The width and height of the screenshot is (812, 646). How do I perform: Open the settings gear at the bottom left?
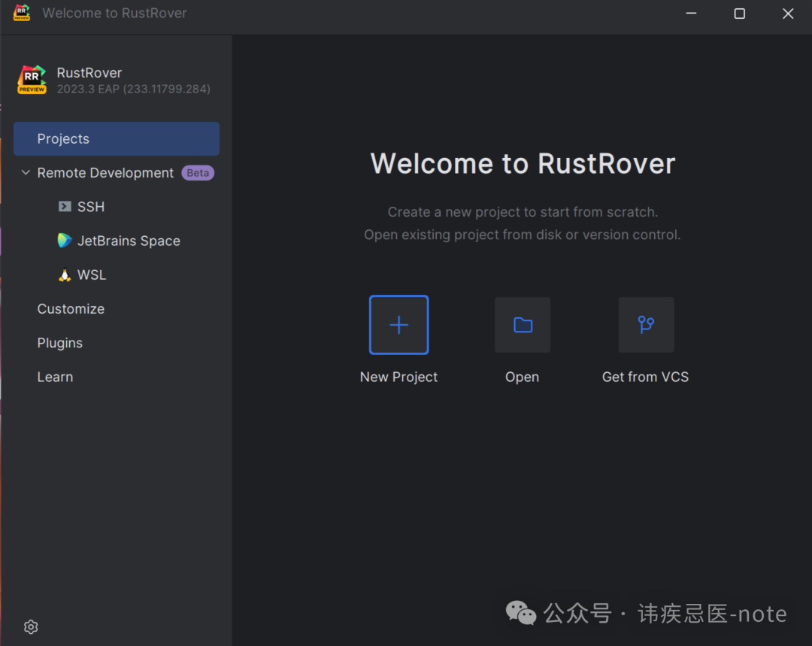click(x=31, y=627)
